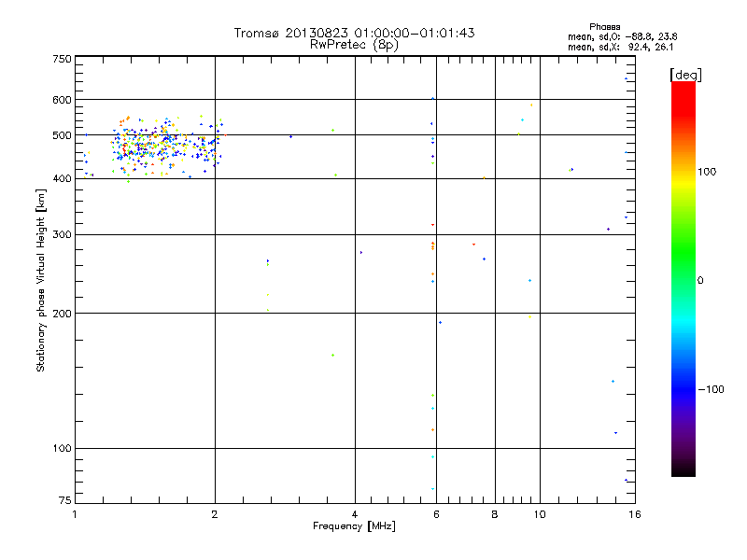Click the x-axis tick label '10'
Screen dimensions: 747x560
540,514
